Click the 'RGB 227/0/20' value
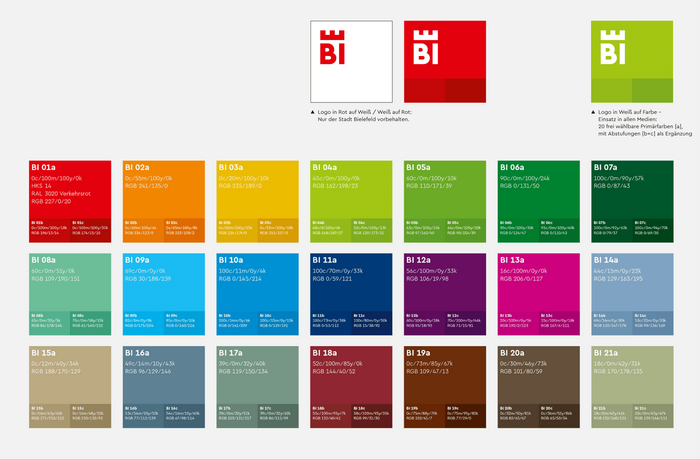Screen dimensions: 700x459 pyautogui.click(x=51, y=201)
